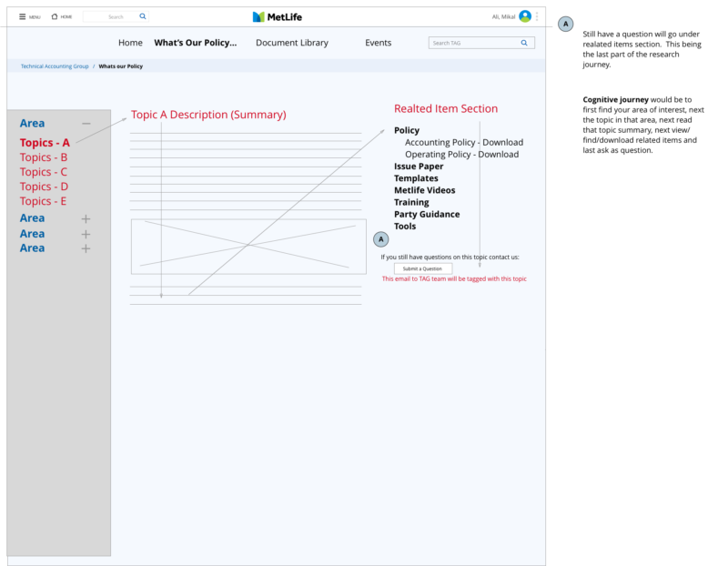Click the Whats our Policy breadcrumb
This screenshot has height=566, width=728.
pos(121,66)
